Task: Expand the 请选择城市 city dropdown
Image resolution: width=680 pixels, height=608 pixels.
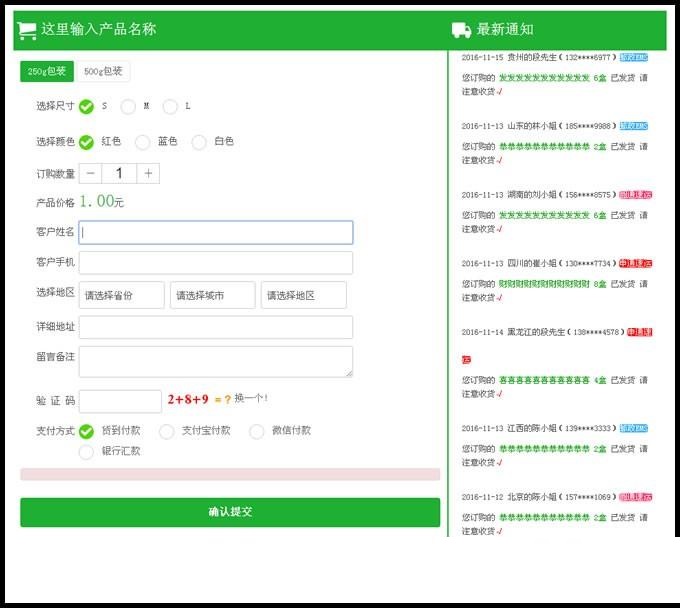Action: 212,295
